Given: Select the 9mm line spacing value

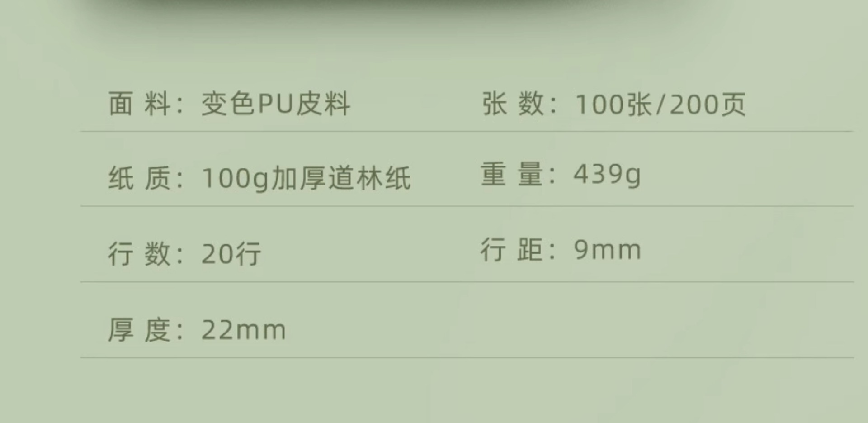Looking at the screenshot, I should click(x=607, y=250).
